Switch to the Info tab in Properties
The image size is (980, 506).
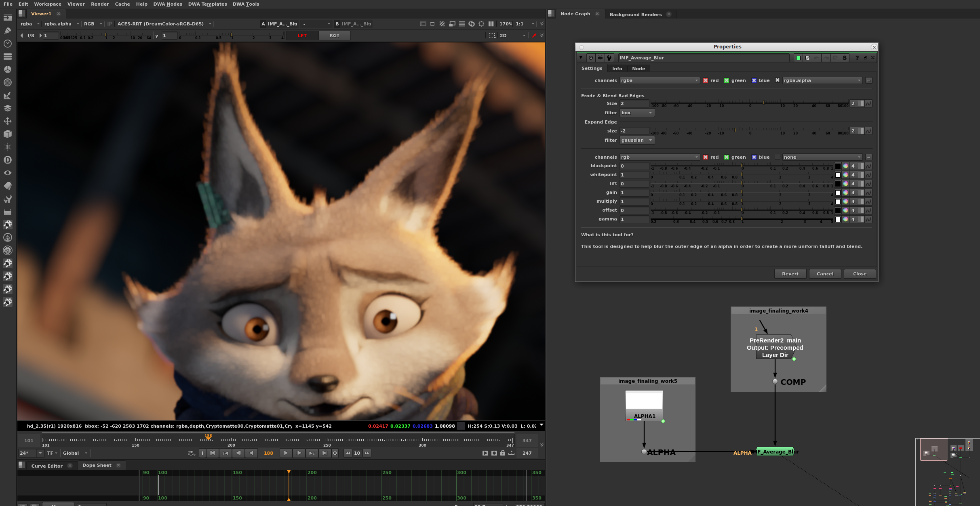pos(617,69)
